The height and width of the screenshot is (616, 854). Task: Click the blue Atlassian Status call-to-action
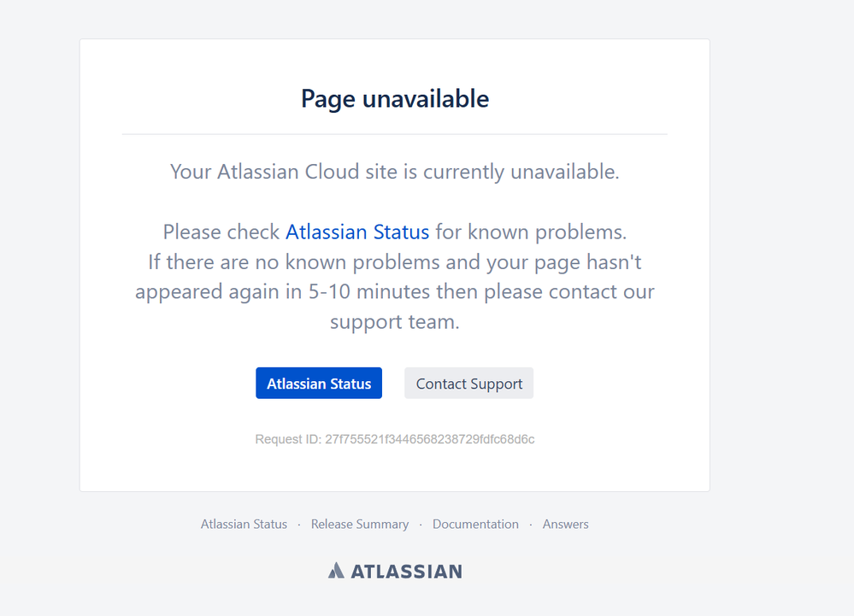point(318,383)
